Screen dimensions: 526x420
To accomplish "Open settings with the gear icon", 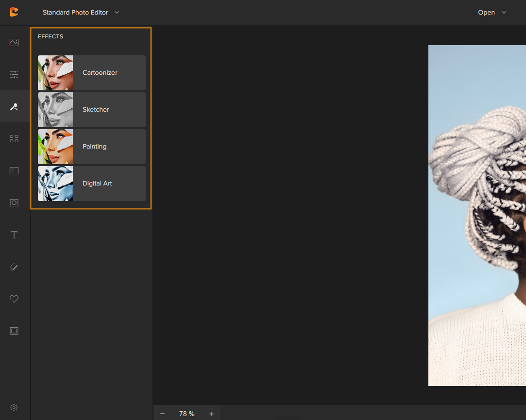I will pyautogui.click(x=14, y=407).
